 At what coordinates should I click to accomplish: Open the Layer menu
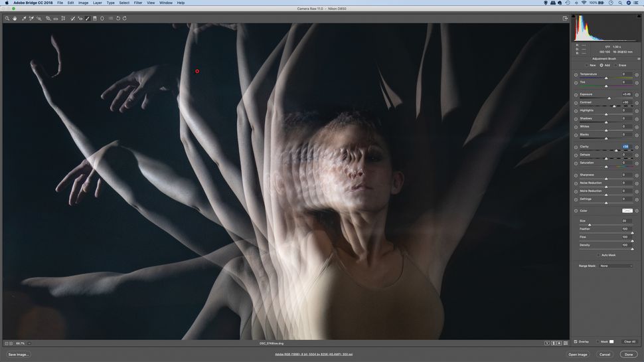click(98, 3)
